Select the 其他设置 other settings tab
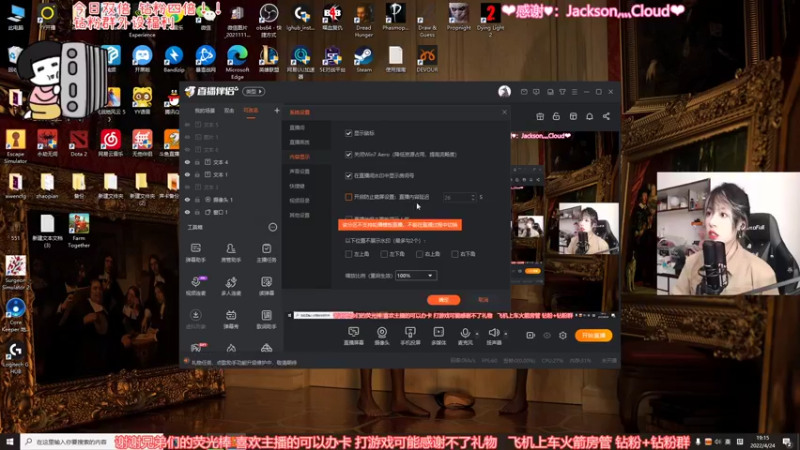 (299, 215)
